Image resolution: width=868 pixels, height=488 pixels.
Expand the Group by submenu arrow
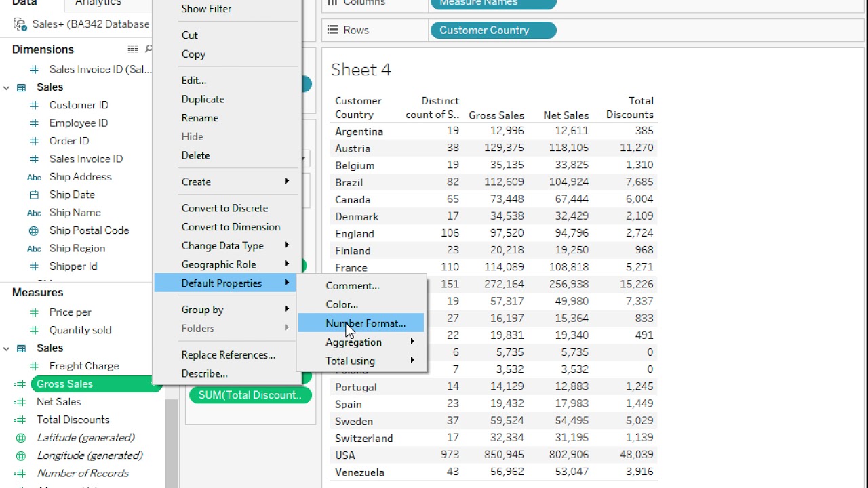click(288, 309)
